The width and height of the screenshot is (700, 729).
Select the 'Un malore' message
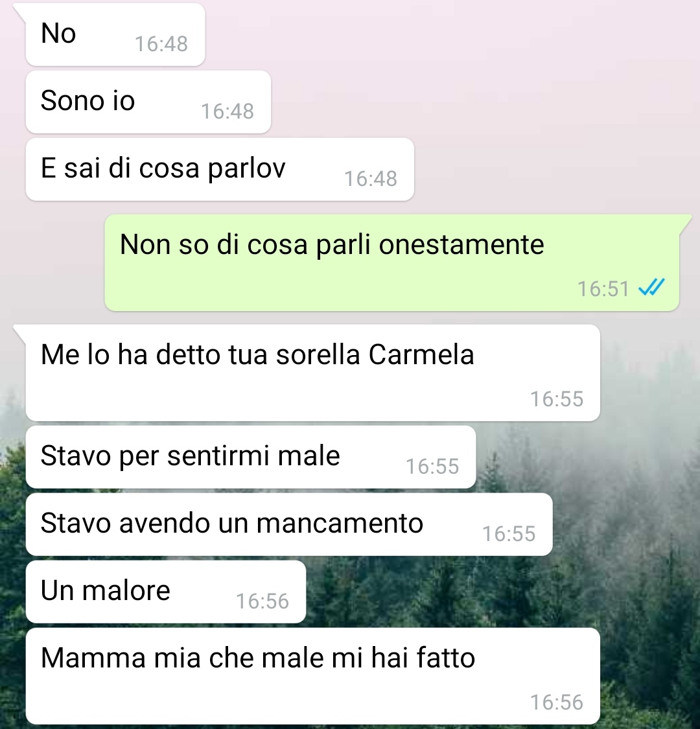click(166, 592)
